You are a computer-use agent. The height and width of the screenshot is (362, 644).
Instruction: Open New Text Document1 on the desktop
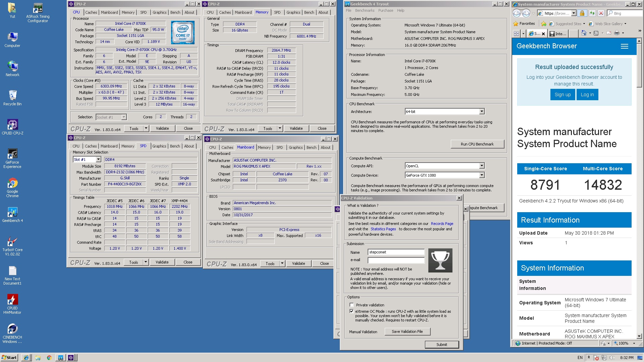(x=12, y=275)
